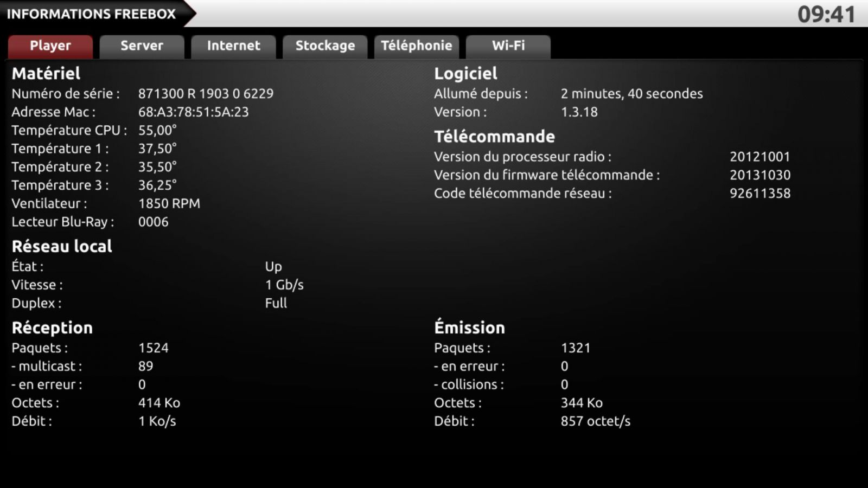
Task: Show the Stockage tab
Action: 325,46
